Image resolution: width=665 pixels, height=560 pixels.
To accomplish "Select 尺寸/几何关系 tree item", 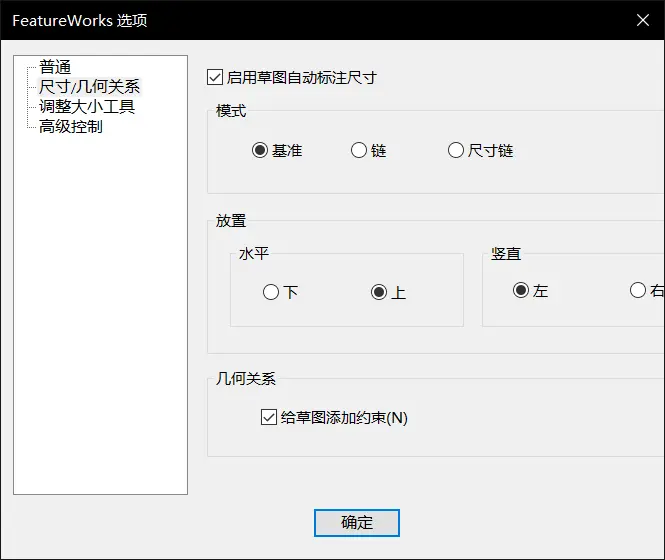I will pyautogui.click(x=89, y=87).
